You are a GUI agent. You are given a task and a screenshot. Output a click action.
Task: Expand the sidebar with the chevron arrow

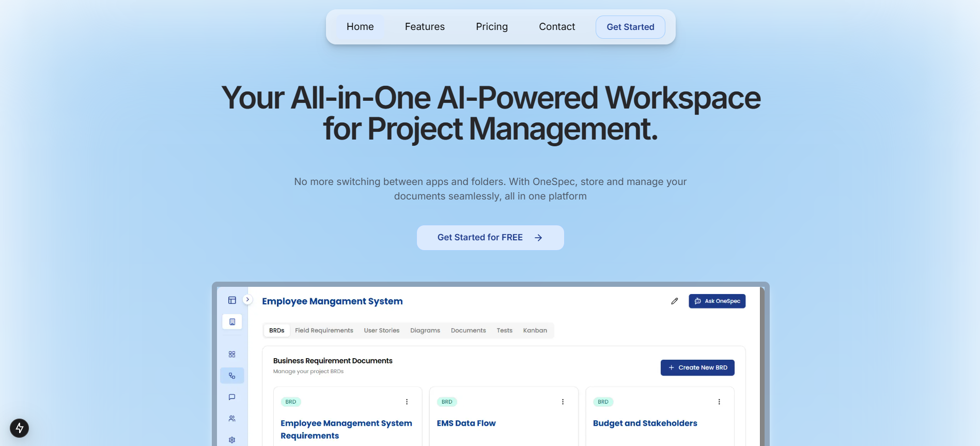(x=247, y=299)
